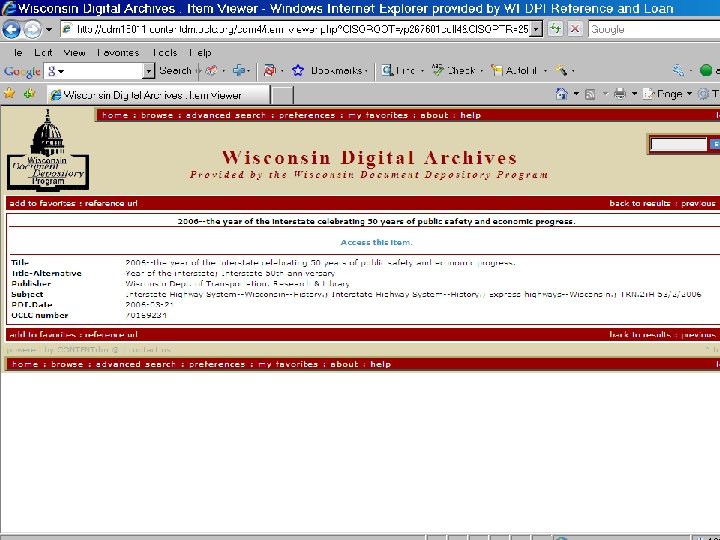
Task: Click the bottom 'my favorites' link
Action: (288, 364)
